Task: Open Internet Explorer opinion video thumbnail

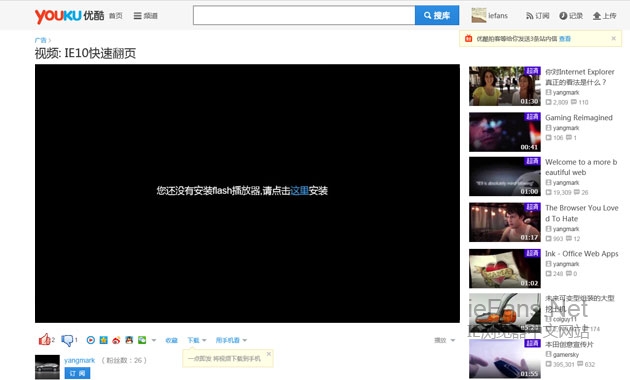Action: pyautogui.click(x=505, y=86)
